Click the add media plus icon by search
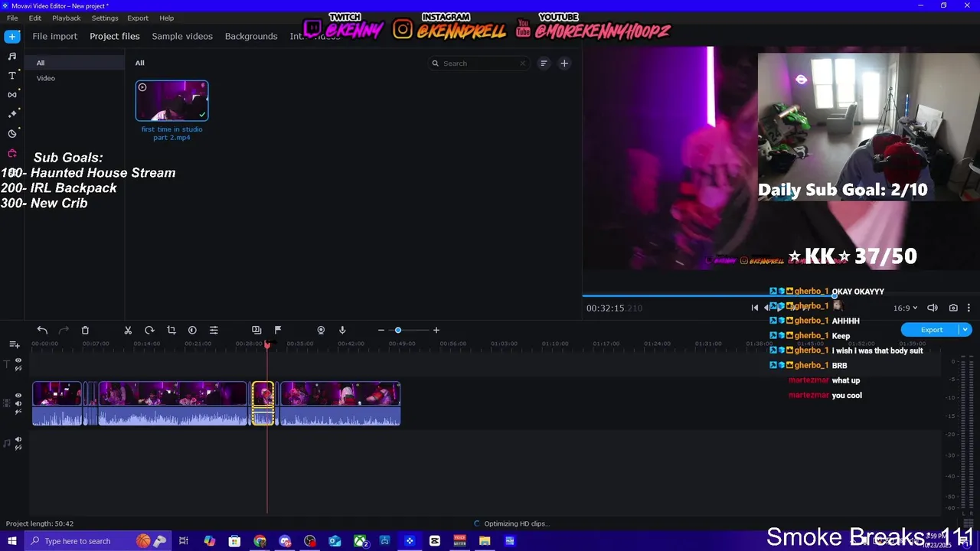 (564, 64)
